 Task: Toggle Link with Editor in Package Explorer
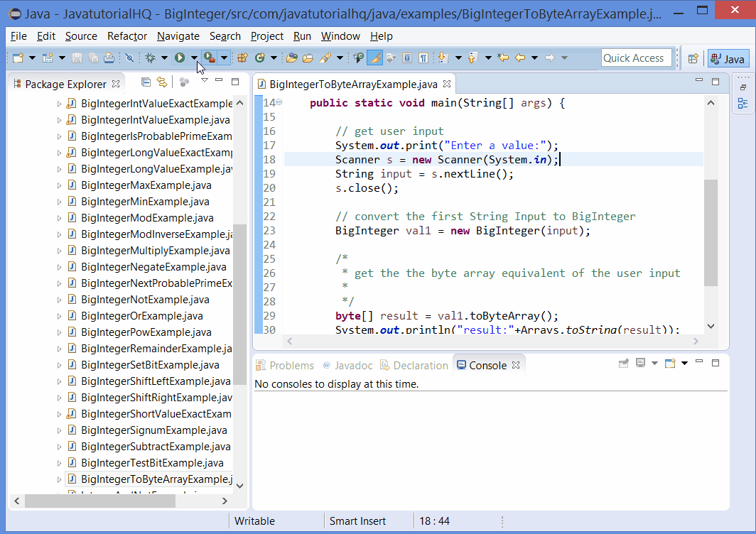162,82
